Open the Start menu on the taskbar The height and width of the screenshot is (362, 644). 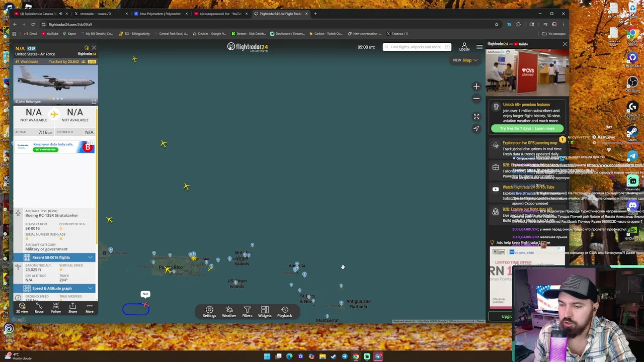[267, 356]
